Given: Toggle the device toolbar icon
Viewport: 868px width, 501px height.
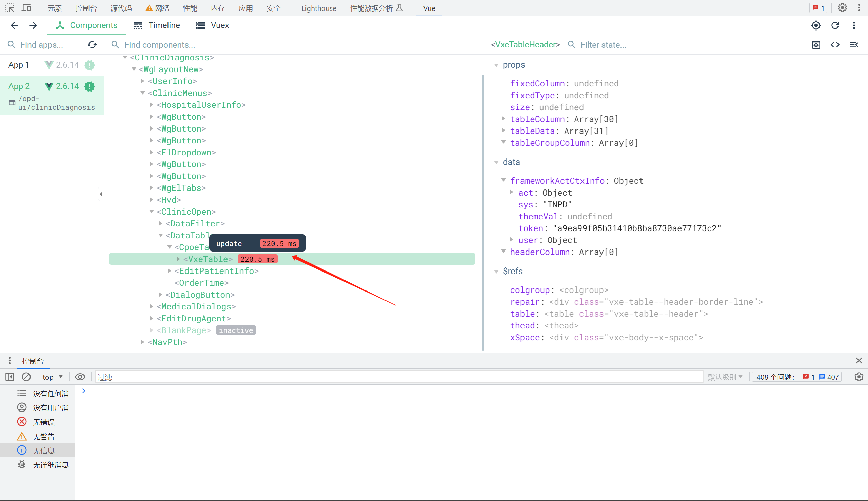Looking at the screenshot, I should click(x=26, y=8).
